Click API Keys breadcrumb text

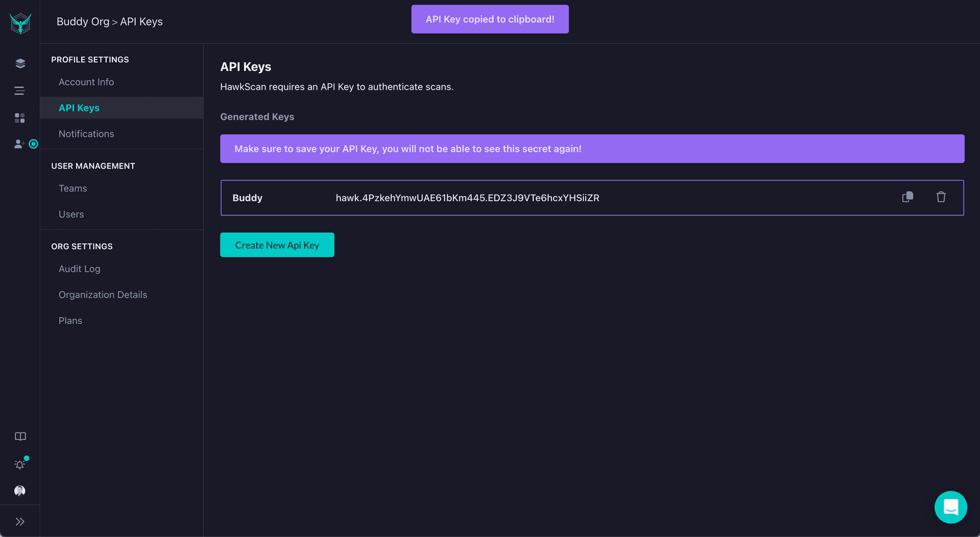141,21
